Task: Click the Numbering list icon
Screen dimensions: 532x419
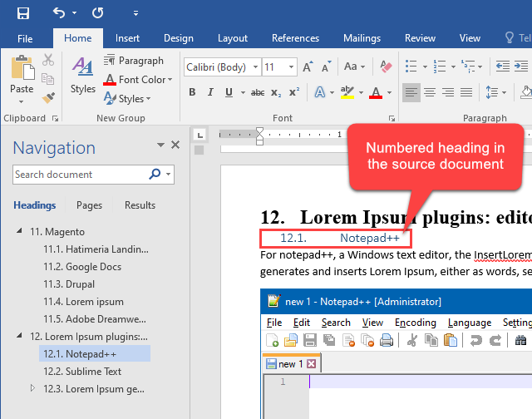Action: (440, 67)
